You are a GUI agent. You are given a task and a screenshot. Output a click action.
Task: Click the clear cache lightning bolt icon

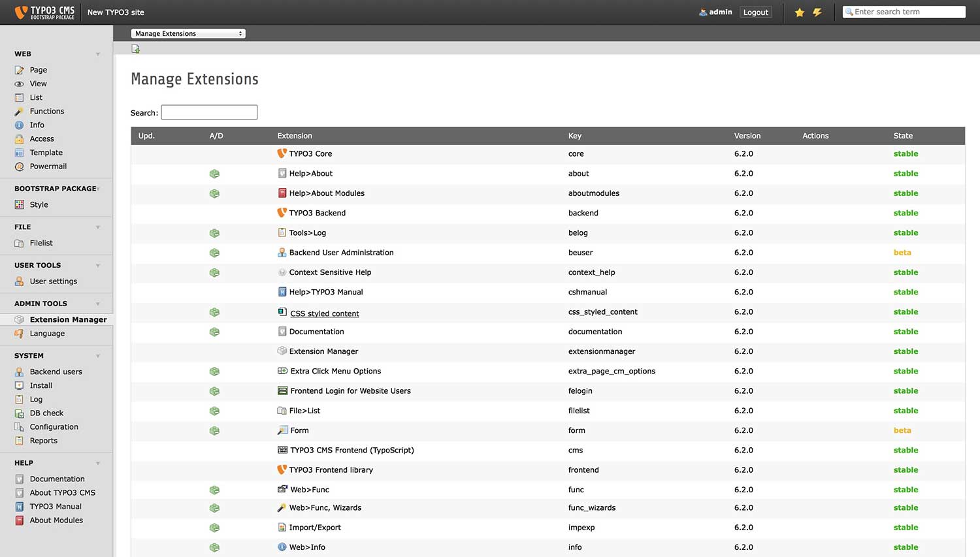[x=817, y=12]
